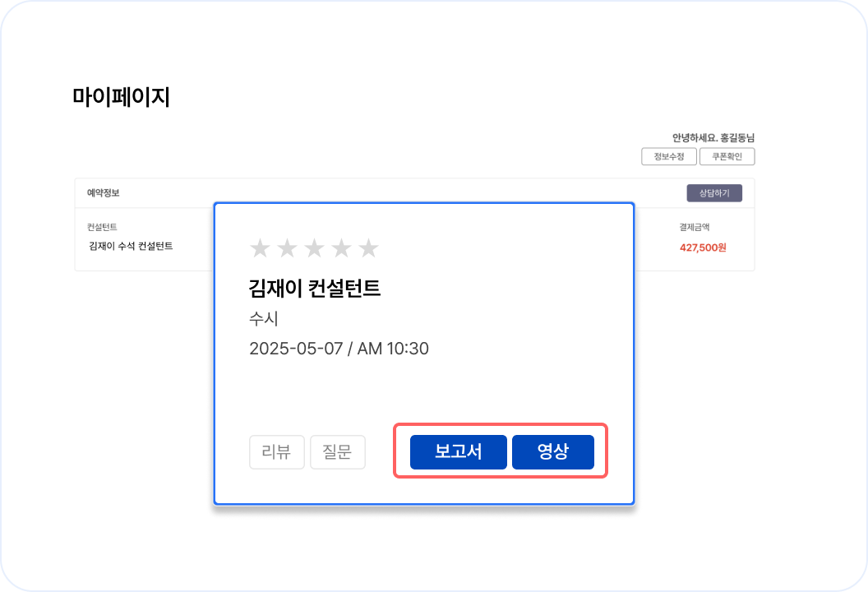Image resolution: width=868 pixels, height=592 pixels.
Task: Give a three-star rating
Action: [x=315, y=246]
